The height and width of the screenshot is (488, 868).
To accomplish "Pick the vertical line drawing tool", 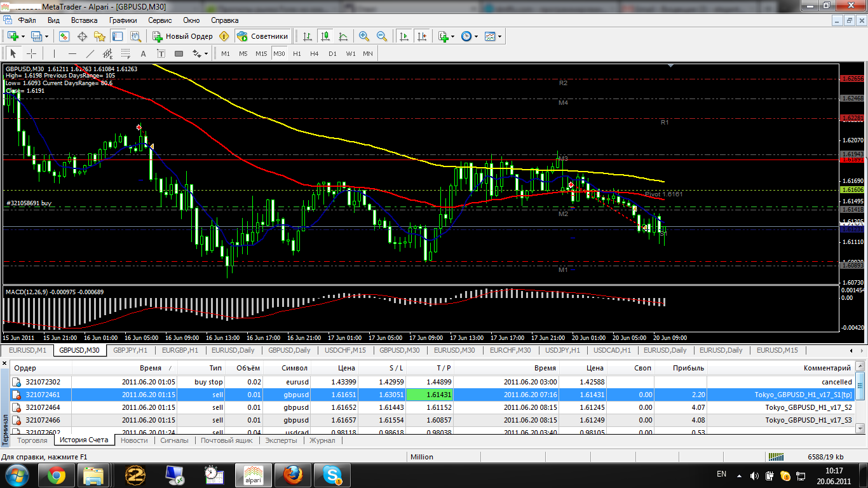I will click(54, 53).
